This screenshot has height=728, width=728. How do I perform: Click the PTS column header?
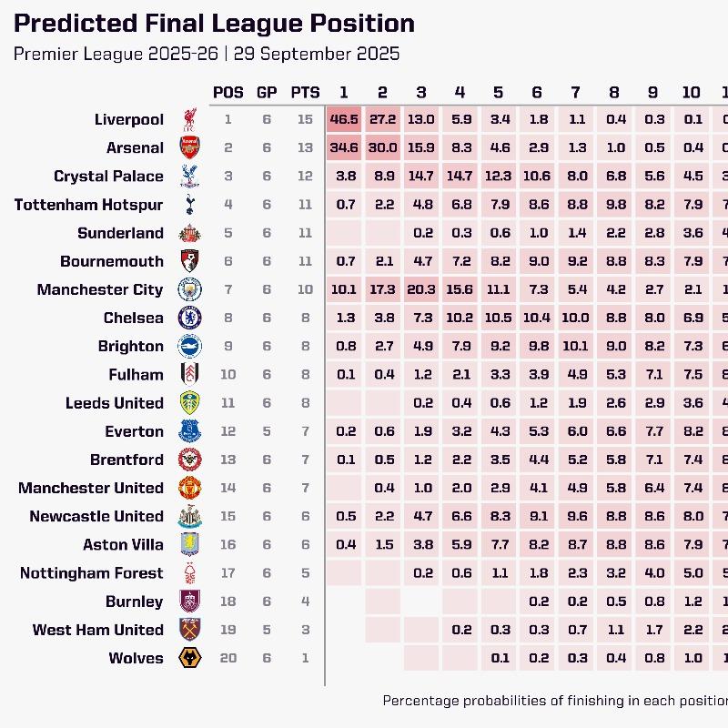pyautogui.click(x=305, y=92)
